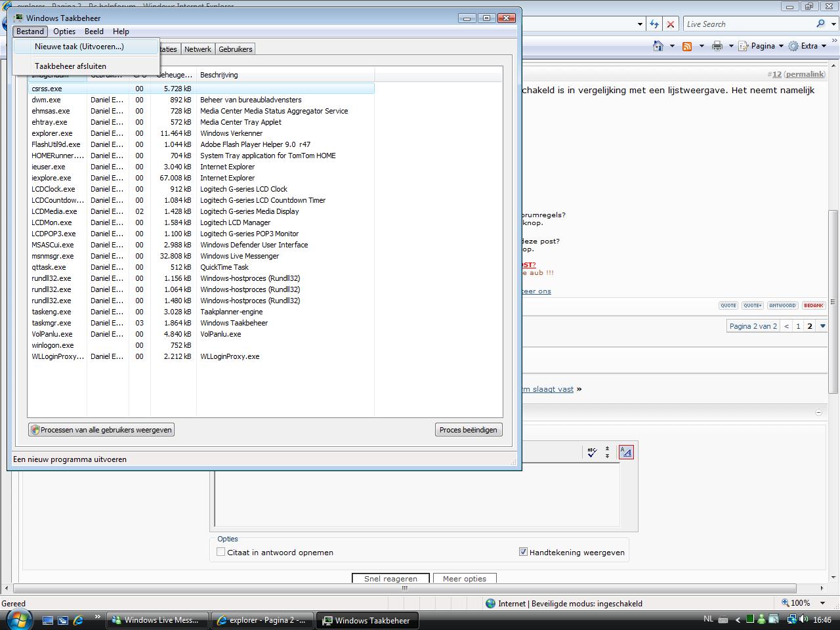Click the Show Desktop quick launch icon
This screenshot has height=630, width=840.
coord(48,619)
